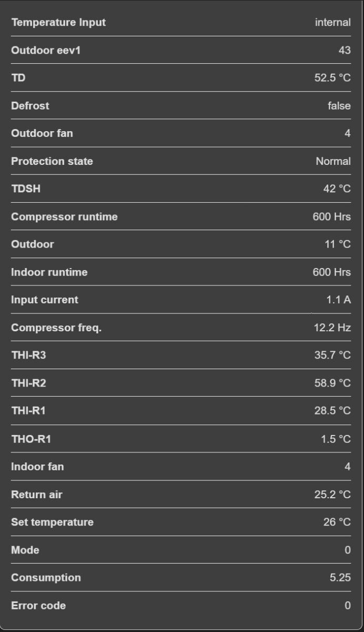The image size is (364, 632).
Task: Select the THI-R1 label
Action: [28, 410]
